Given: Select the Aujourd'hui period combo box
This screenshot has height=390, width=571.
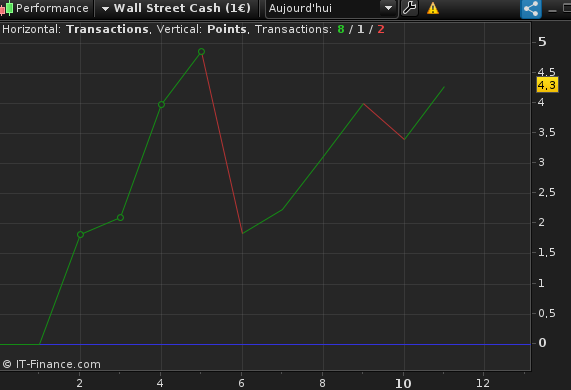Looking at the screenshot, I should [x=331, y=8].
